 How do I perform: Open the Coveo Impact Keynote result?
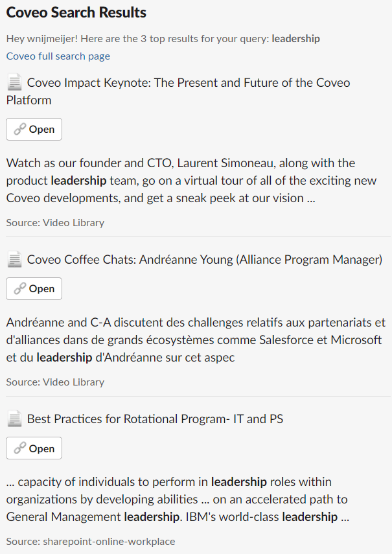coord(34,129)
